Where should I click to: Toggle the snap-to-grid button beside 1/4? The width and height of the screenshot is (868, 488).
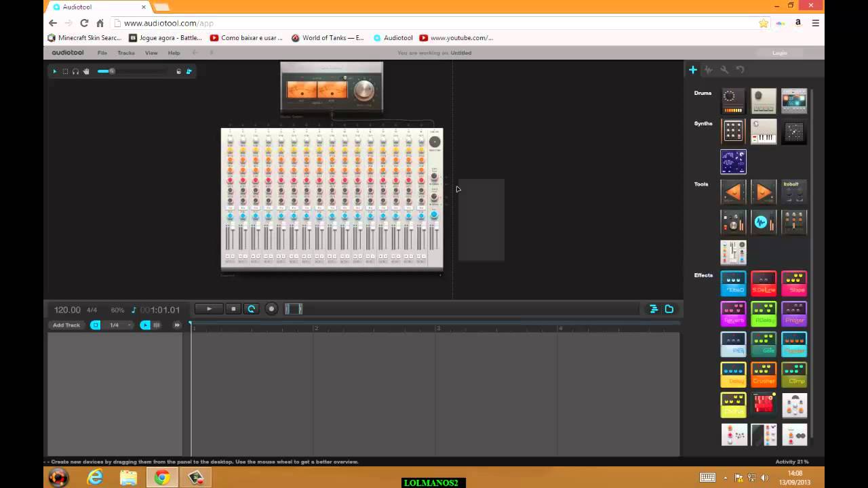(x=96, y=325)
